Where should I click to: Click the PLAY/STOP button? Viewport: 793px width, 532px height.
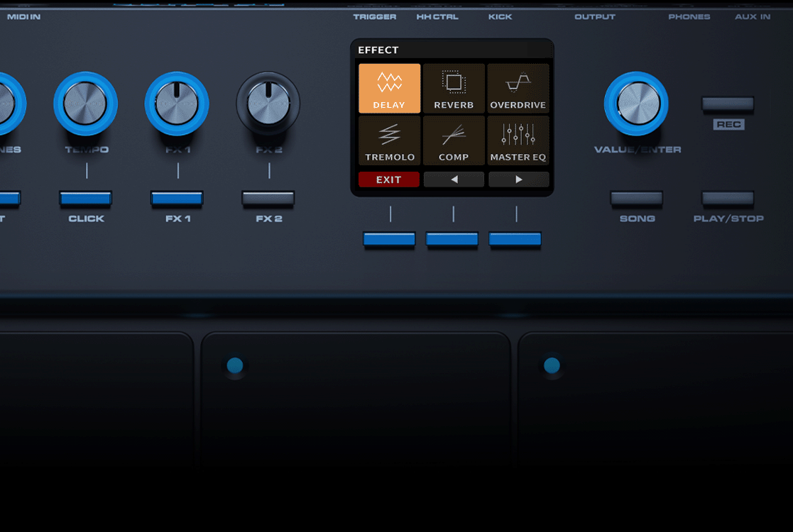pyautogui.click(x=728, y=198)
